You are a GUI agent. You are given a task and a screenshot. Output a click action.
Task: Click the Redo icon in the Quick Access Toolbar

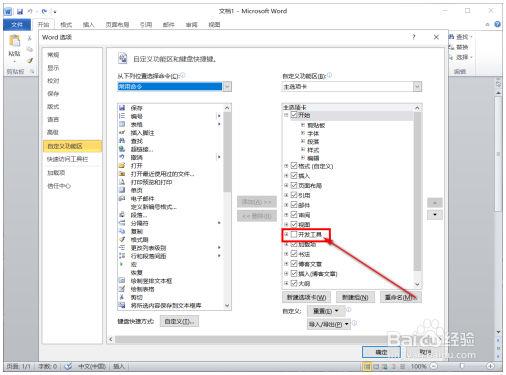tap(44, 12)
